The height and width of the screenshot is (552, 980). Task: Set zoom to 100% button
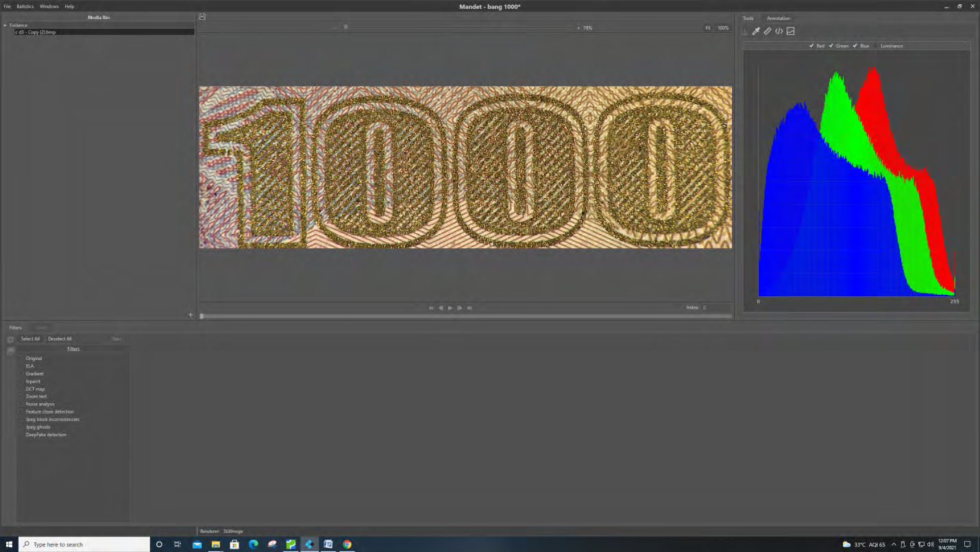723,28
